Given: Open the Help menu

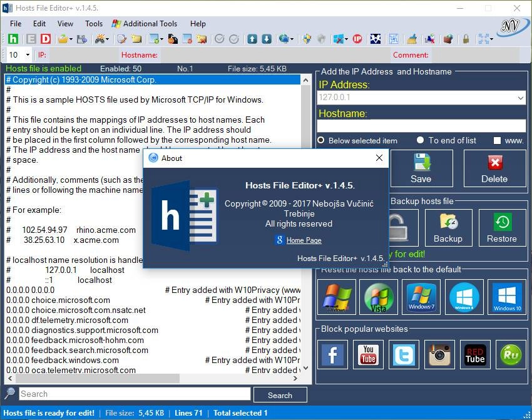Looking at the screenshot, I should point(198,23).
